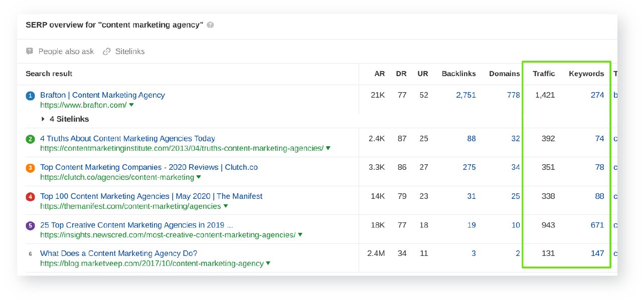This screenshot has width=644, height=301.
Task: Open dropdown next to brafton.com URL
Action: click(131, 105)
